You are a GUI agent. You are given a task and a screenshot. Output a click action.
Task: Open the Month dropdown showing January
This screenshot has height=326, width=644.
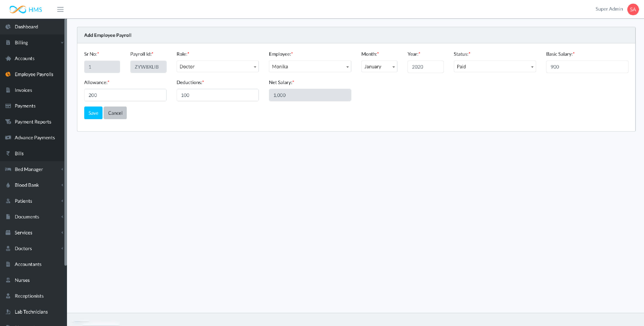379,67
